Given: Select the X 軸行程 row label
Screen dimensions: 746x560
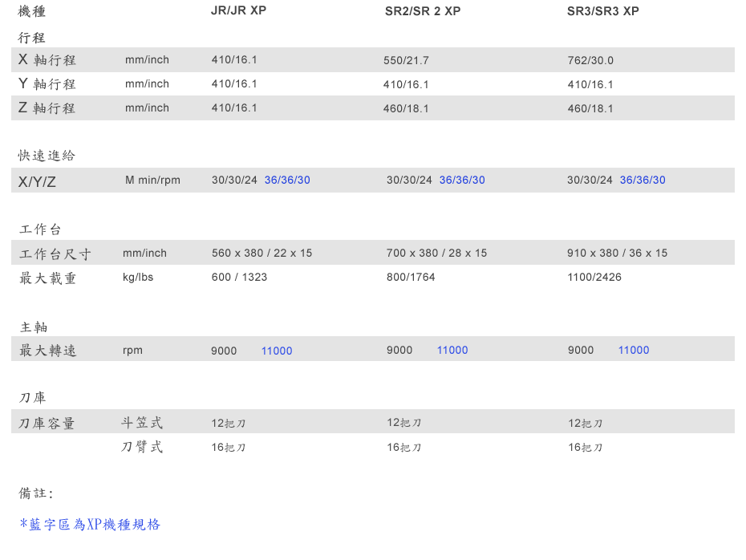Looking at the screenshot, I should pos(47,59).
